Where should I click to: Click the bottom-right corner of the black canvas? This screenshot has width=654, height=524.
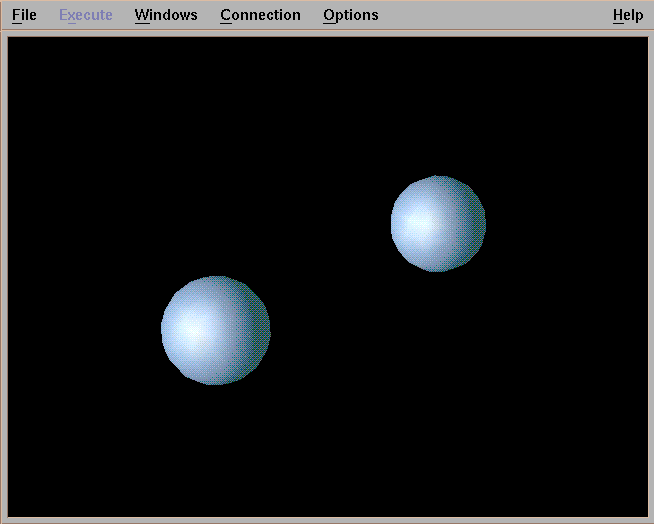[642, 511]
